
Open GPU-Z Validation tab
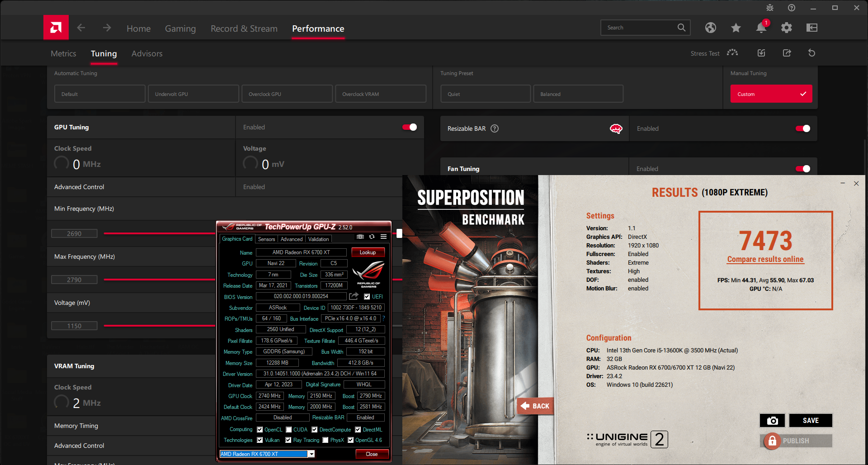click(x=319, y=239)
